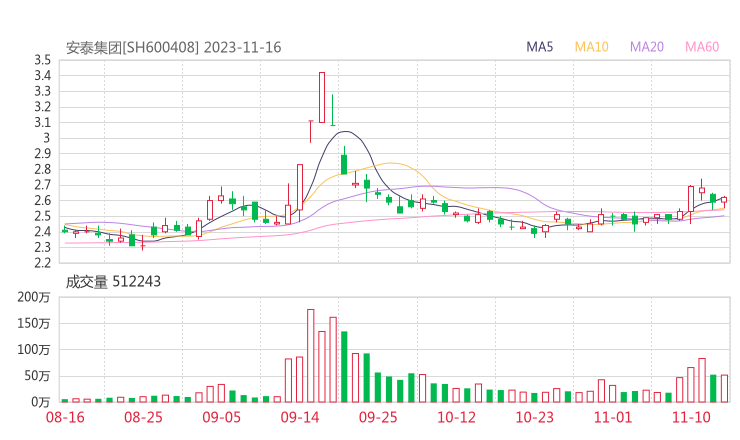The height and width of the screenshot is (440, 740).
Task: Click the 3.5 price axis label
Action: pos(42,60)
